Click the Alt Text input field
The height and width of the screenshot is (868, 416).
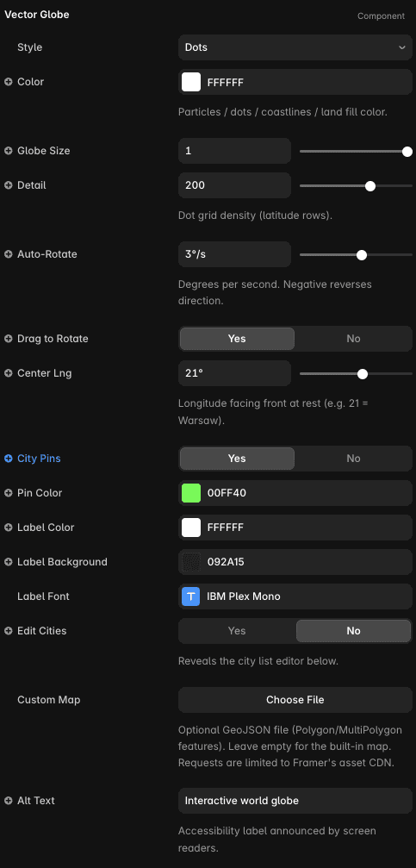tap(295, 801)
